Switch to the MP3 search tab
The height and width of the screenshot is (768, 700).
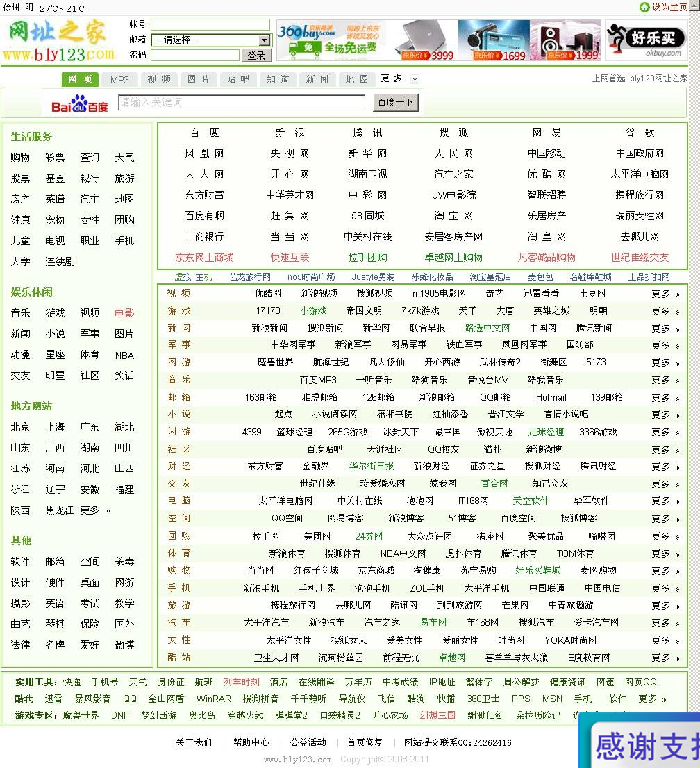click(119, 79)
